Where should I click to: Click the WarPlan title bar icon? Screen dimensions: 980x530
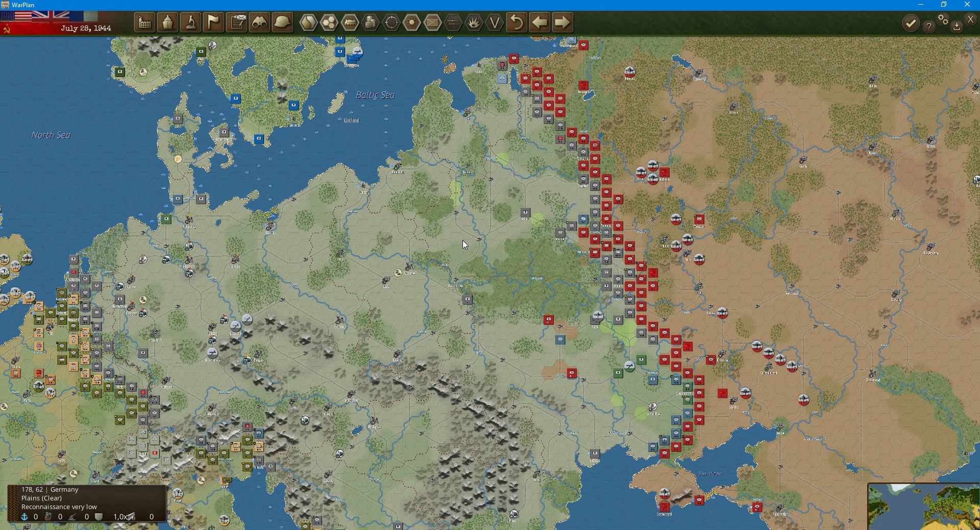tap(5, 5)
